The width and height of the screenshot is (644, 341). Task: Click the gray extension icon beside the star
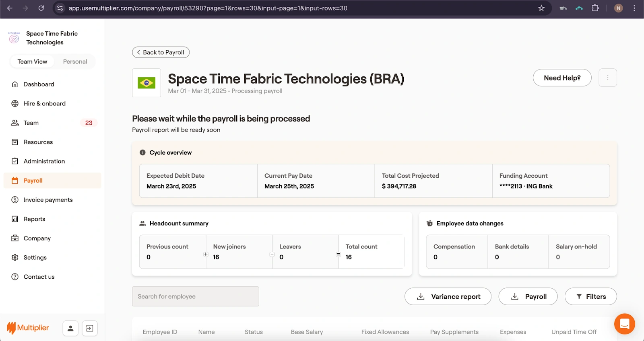[563, 8]
